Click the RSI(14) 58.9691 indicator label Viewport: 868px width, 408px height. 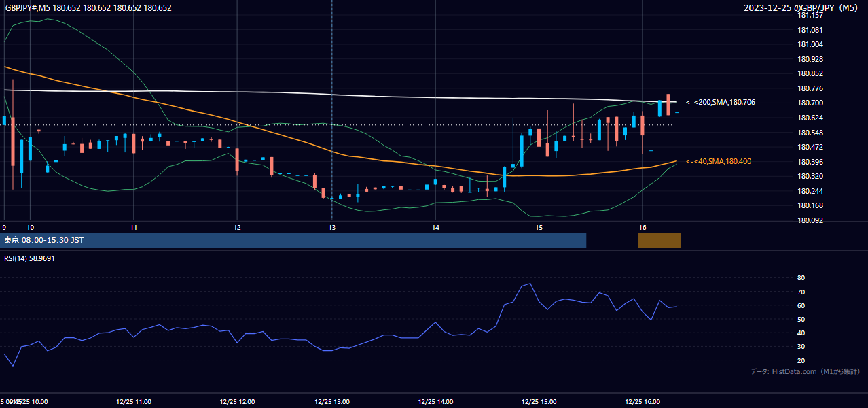(29, 258)
